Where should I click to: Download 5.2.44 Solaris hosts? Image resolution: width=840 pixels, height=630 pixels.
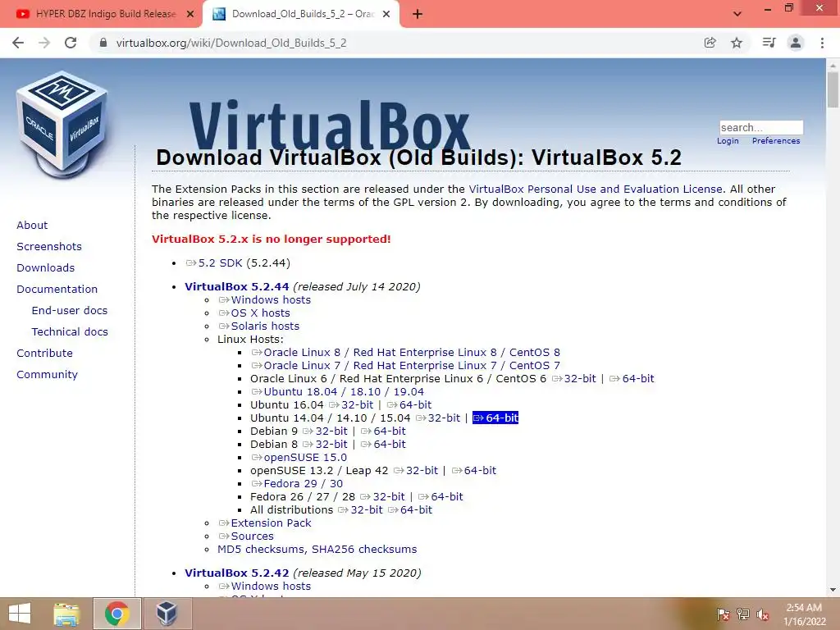coord(258,326)
